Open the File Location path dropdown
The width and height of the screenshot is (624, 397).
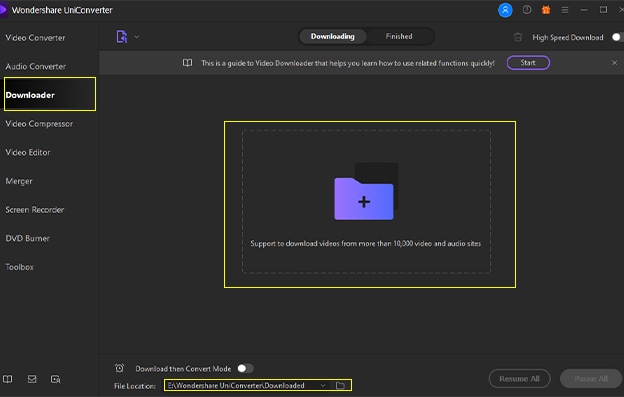click(323, 385)
